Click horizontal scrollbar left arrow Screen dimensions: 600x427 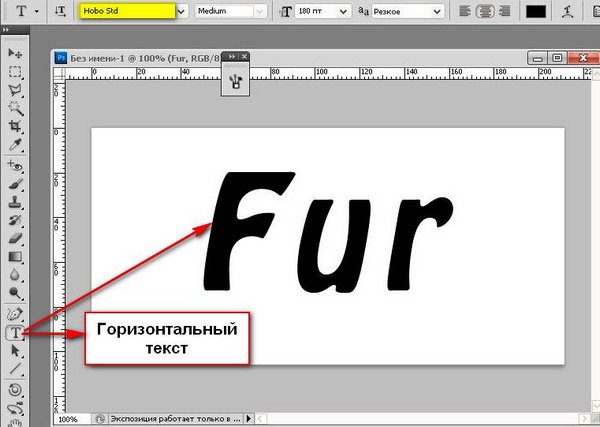(x=260, y=419)
